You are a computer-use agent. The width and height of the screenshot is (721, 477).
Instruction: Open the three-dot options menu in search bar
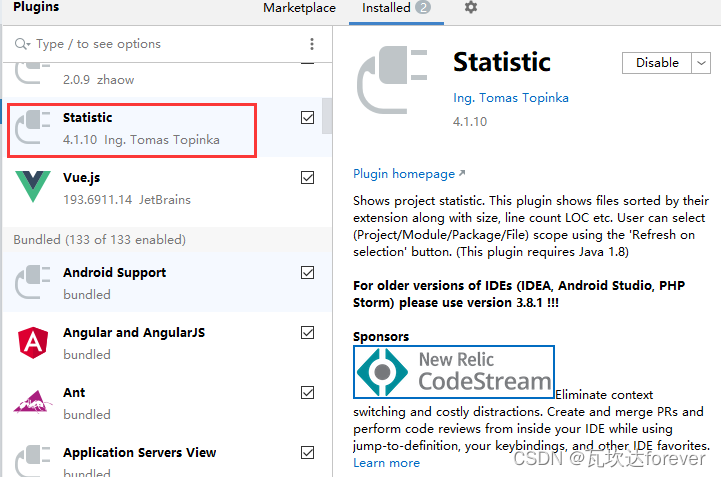tap(312, 44)
